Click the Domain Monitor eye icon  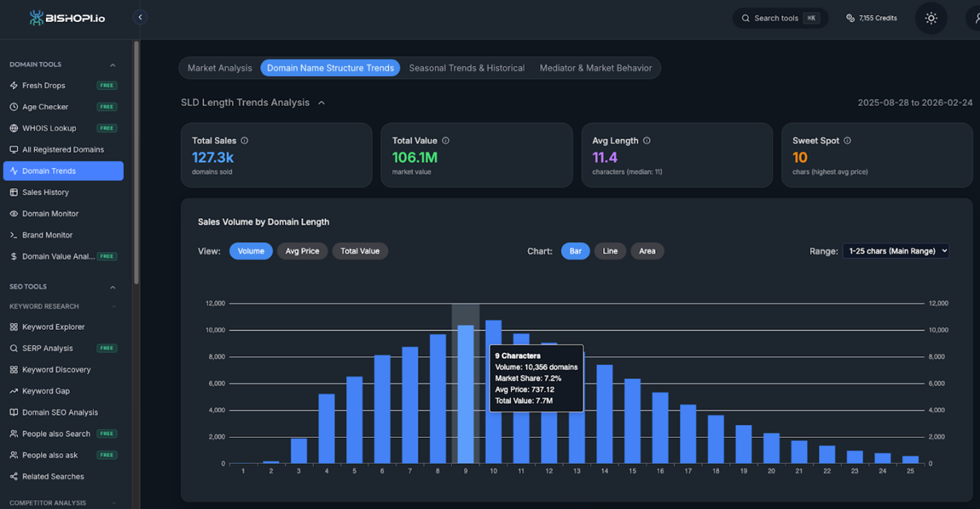(14, 214)
